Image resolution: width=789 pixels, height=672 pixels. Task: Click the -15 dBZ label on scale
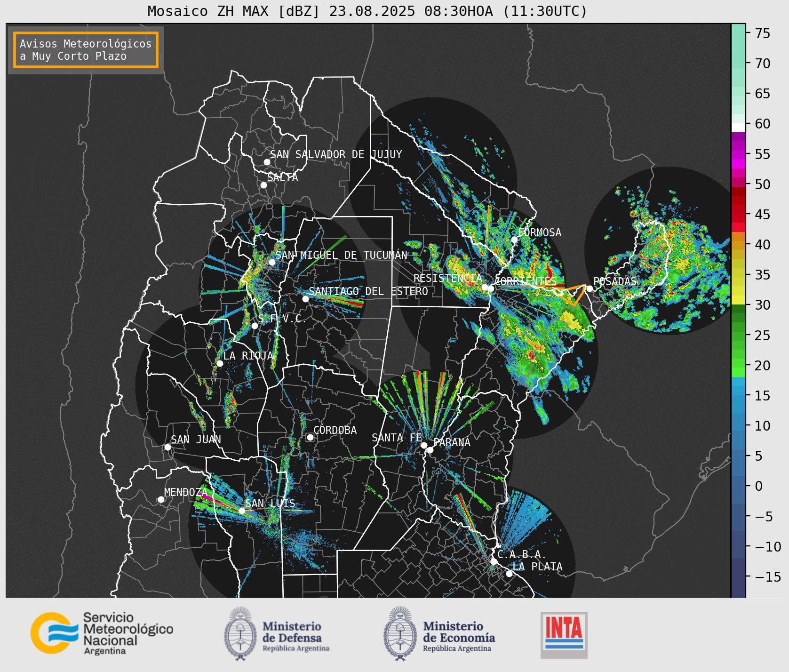click(x=768, y=576)
